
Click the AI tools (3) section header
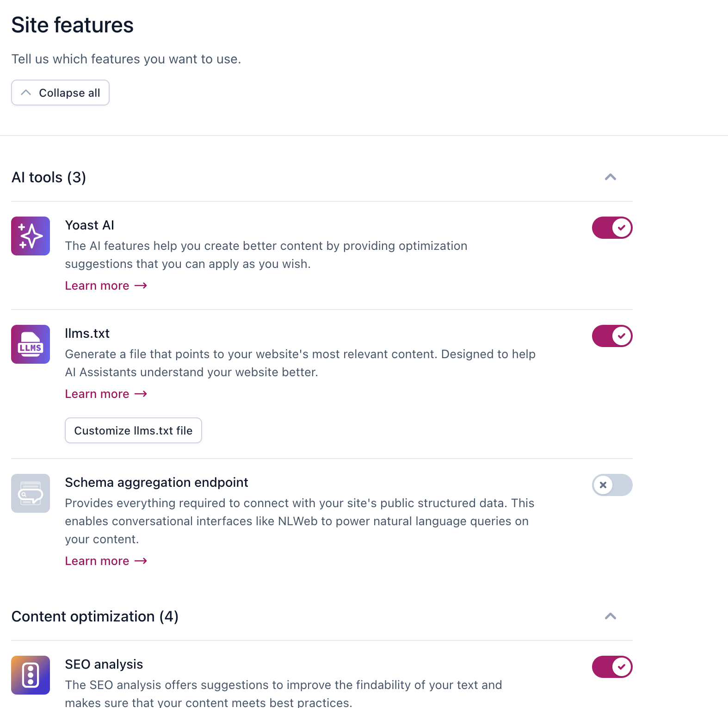tap(49, 177)
